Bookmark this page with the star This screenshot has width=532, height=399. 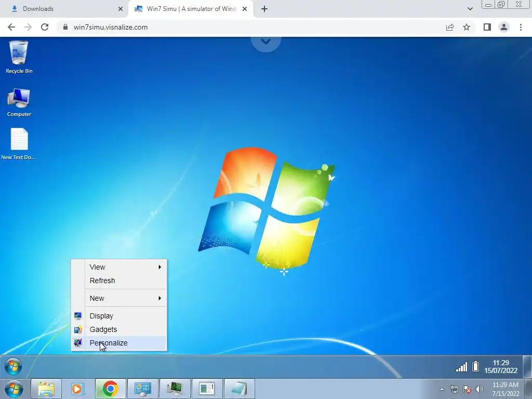[x=467, y=27]
